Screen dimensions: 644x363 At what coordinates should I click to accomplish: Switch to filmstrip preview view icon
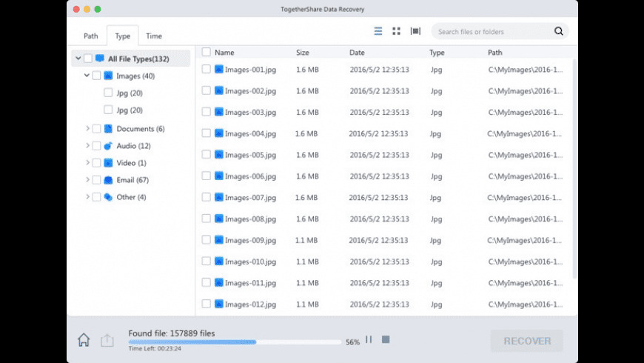(415, 31)
